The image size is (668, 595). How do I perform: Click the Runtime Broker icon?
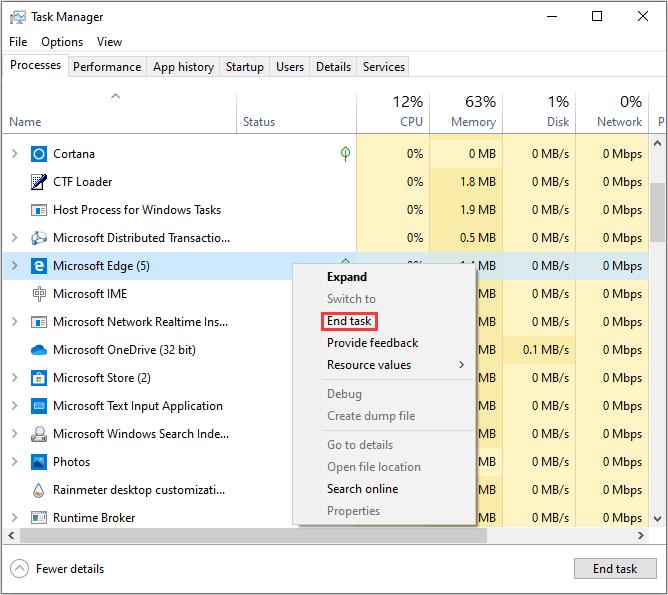pos(39,518)
